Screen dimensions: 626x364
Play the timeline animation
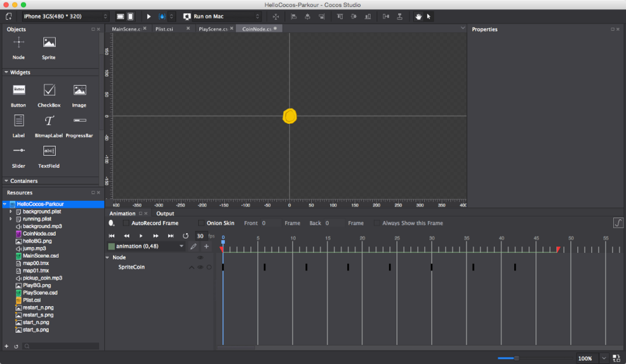141,236
